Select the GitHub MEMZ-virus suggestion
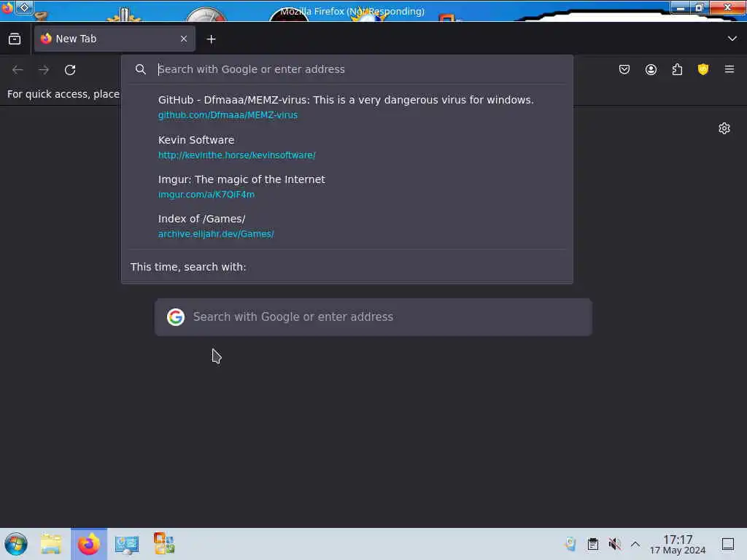 [x=347, y=107]
